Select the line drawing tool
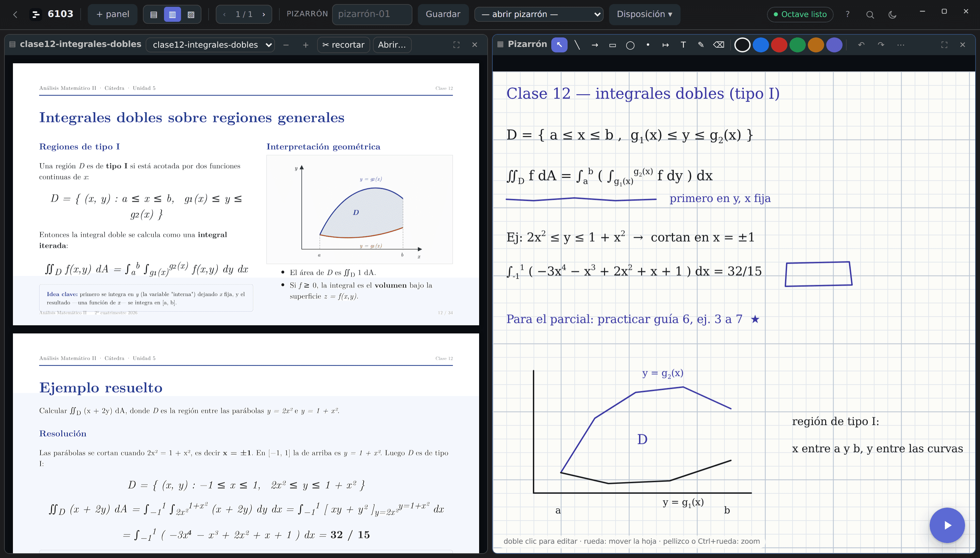The height and width of the screenshot is (558, 980). pos(577,45)
